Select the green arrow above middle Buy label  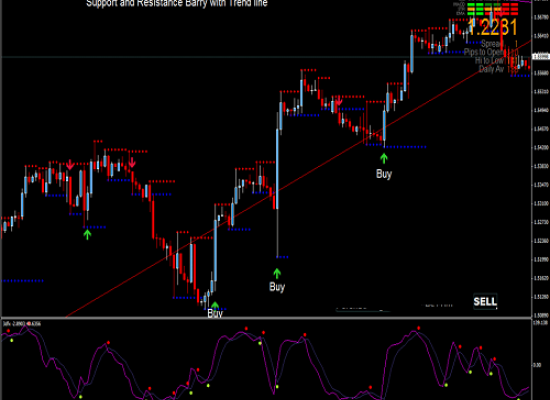point(277,273)
